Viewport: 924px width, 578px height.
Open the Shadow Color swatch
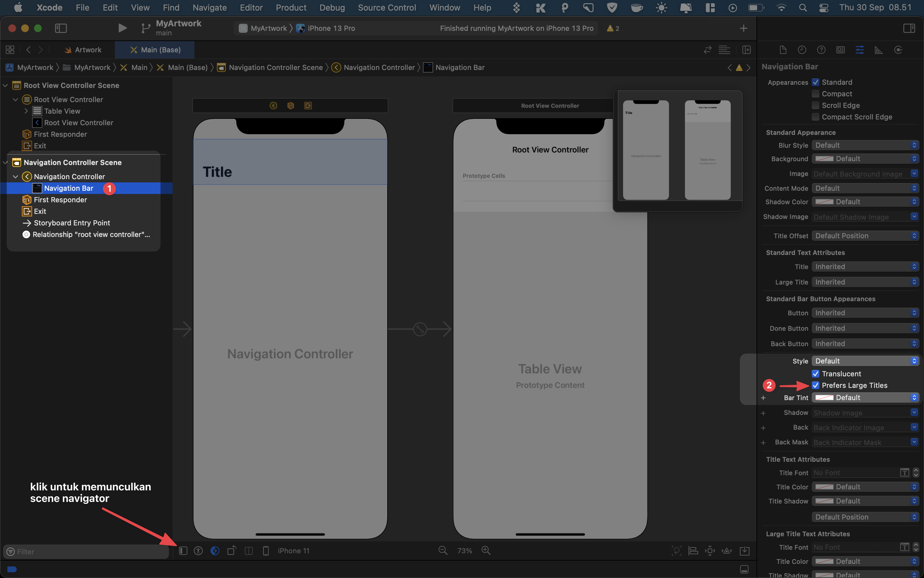[825, 201]
